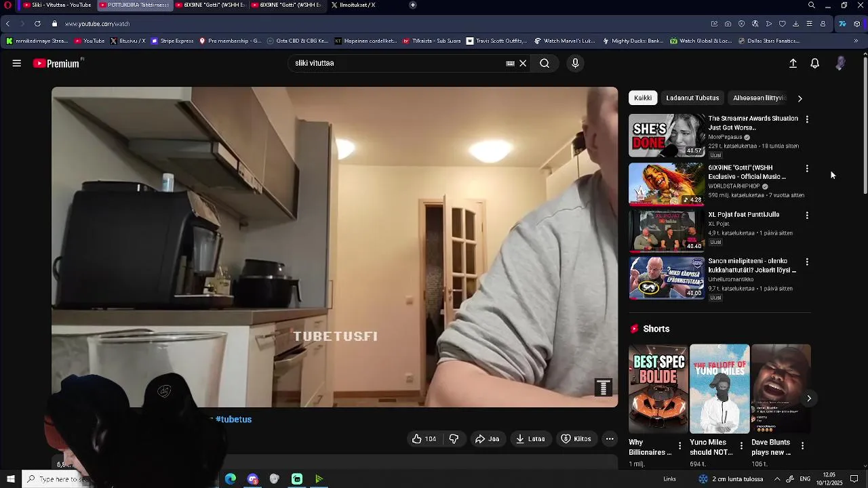Viewport: 868px width, 488px height.
Task: Open the WORLDSTARHIPHOP channel name
Action: click(x=734, y=186)
